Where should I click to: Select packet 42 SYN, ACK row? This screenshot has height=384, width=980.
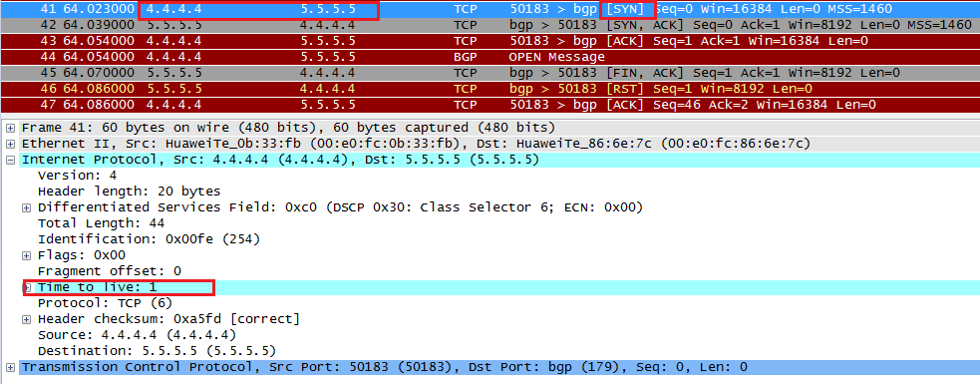coord(490,26)
